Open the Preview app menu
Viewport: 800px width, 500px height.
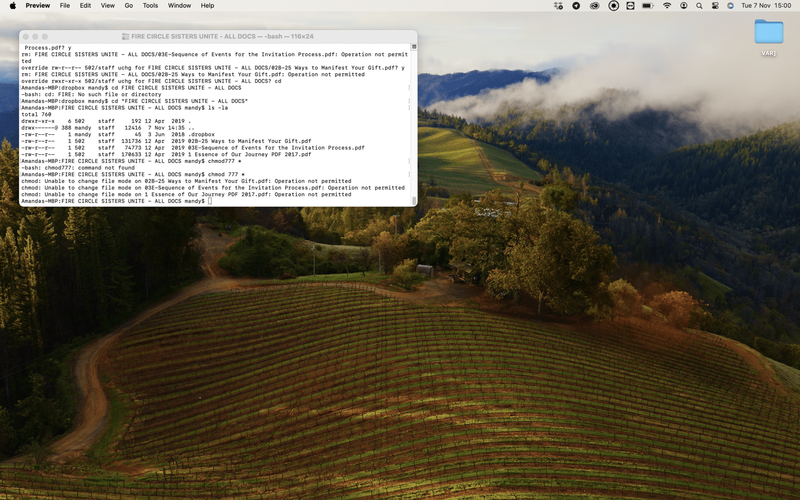click(x=38, y=5)
